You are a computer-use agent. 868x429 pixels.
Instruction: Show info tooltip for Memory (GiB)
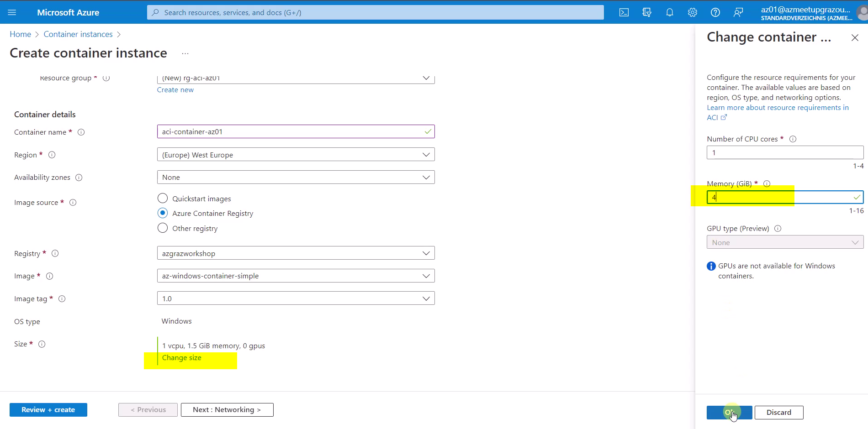[767, 183]
